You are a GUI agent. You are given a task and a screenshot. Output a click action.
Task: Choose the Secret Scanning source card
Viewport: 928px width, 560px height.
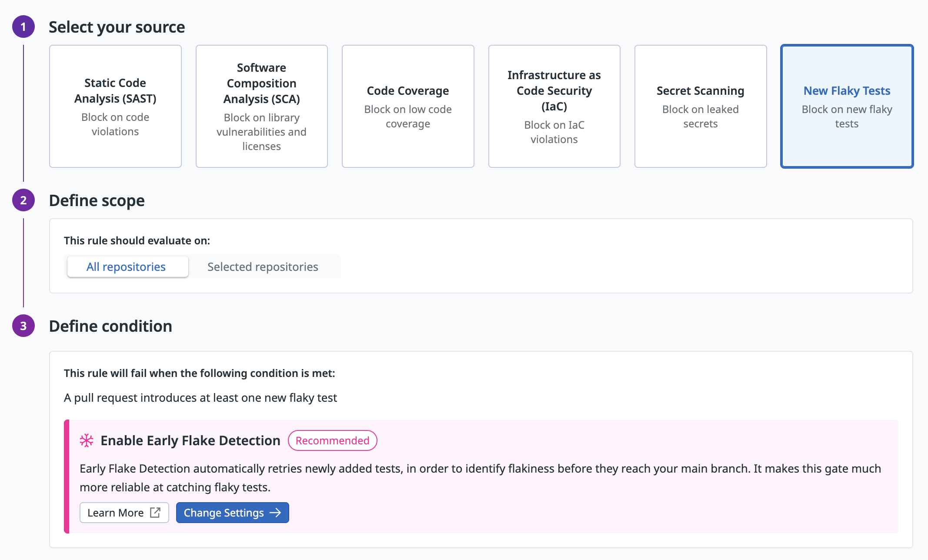700,107
